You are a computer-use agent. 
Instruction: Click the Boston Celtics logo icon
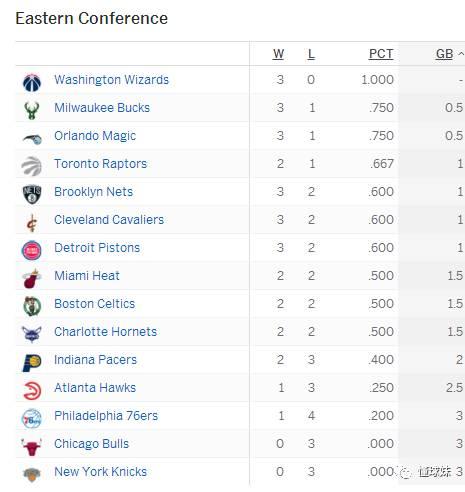coord(32,306)
